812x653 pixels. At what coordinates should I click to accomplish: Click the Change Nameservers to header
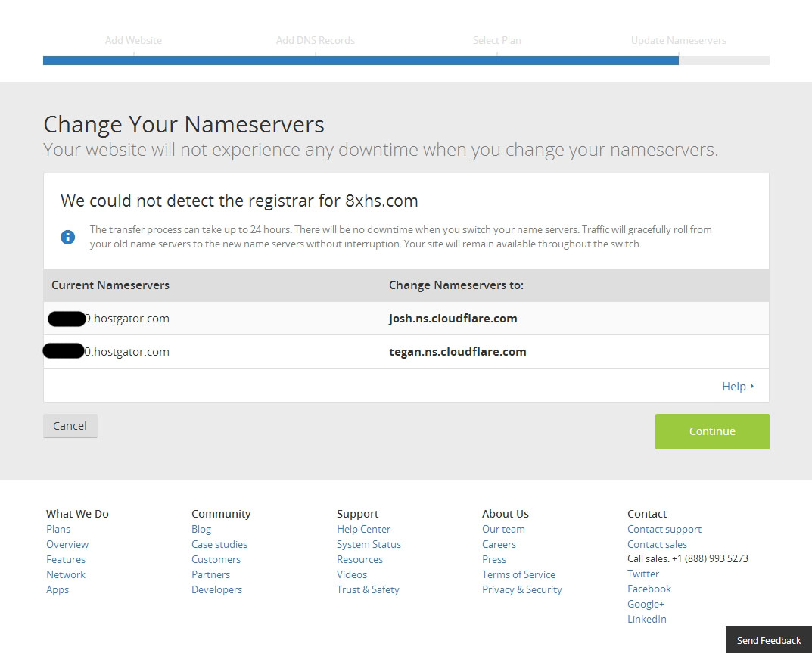pos(456,285)
